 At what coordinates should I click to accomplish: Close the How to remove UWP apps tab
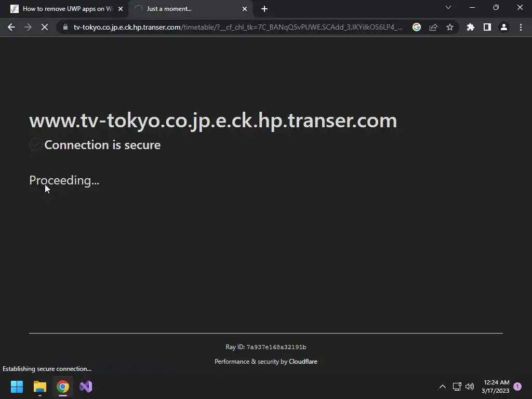click(121, 9)
